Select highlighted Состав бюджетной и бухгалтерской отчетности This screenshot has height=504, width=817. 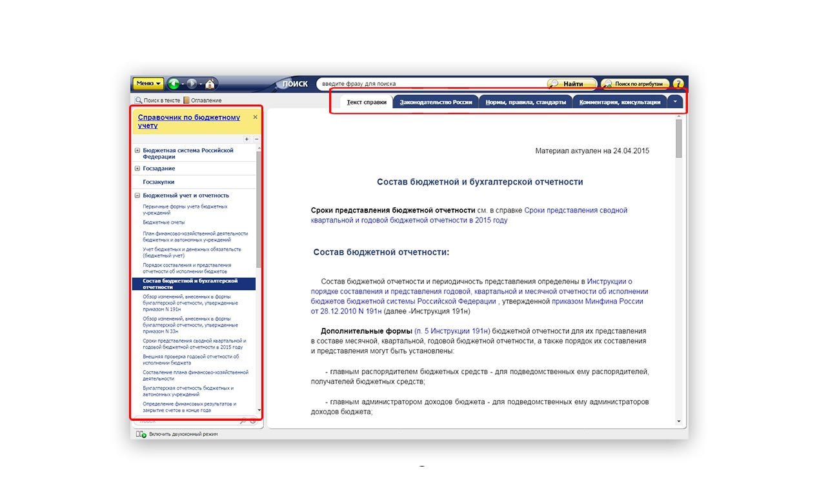point(194,284)
